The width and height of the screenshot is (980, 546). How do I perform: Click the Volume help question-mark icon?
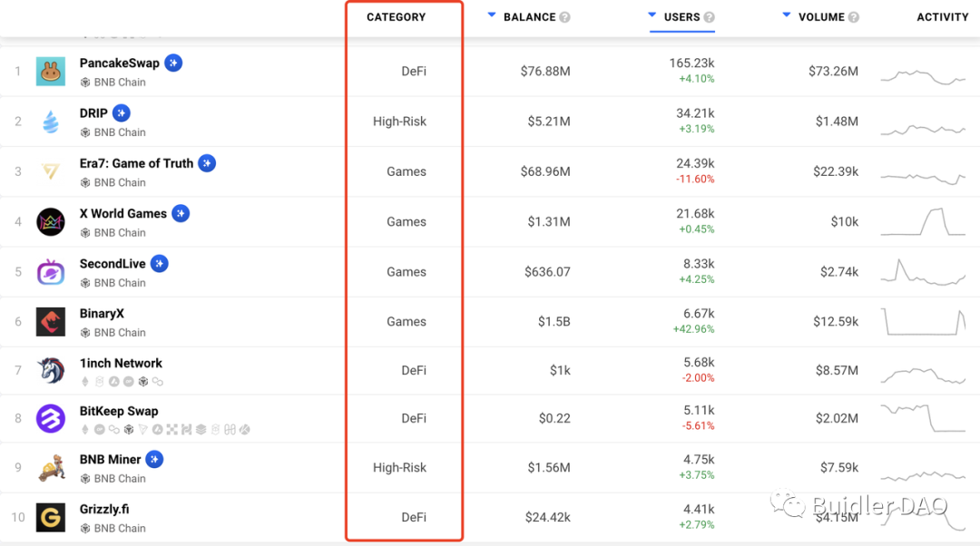pos(853,17)
